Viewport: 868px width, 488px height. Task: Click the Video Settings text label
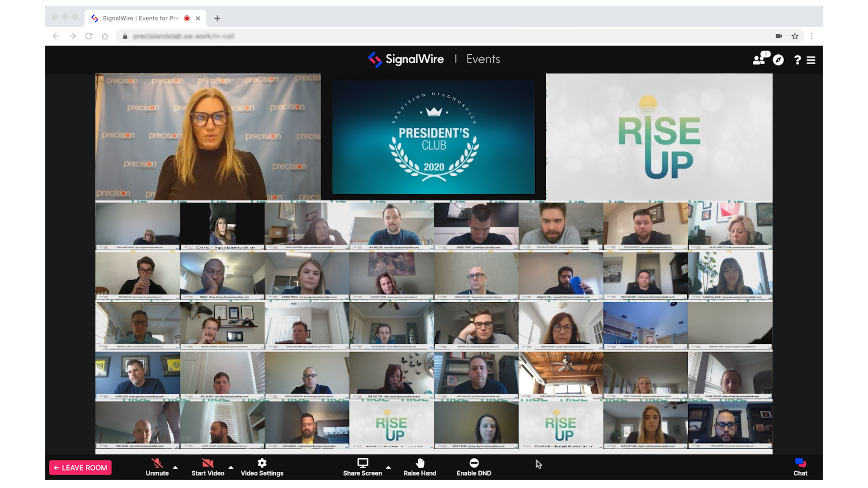point(262,473)
